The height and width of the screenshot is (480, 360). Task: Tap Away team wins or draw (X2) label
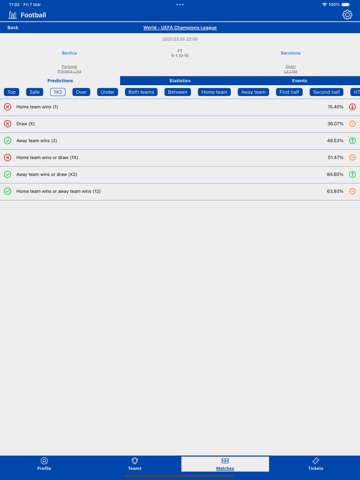47,174
